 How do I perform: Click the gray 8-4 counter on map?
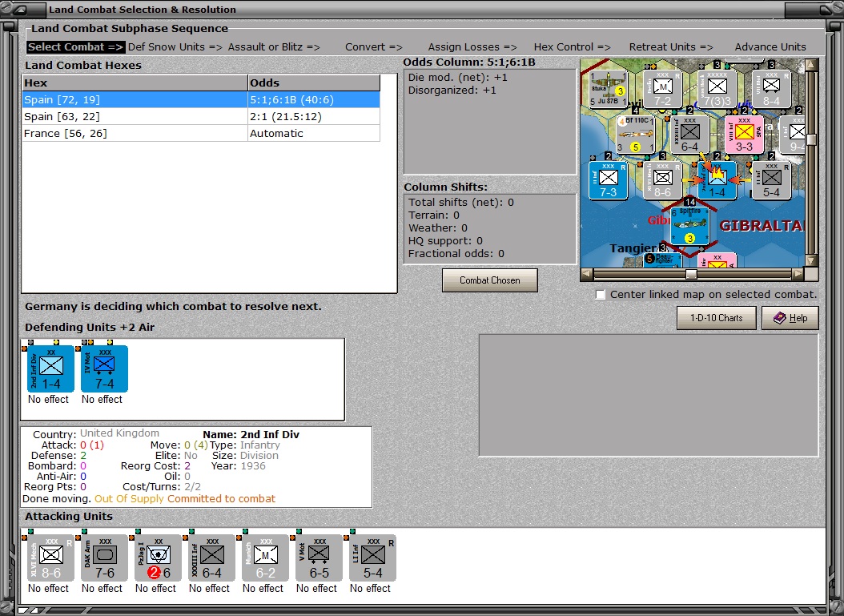point(771,88)
